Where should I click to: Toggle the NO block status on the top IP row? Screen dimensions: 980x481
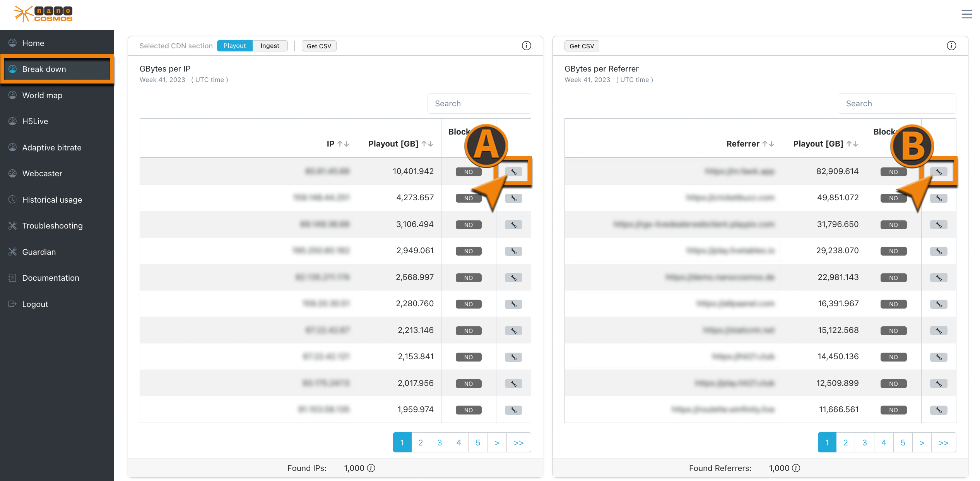[x=468, y=171]
